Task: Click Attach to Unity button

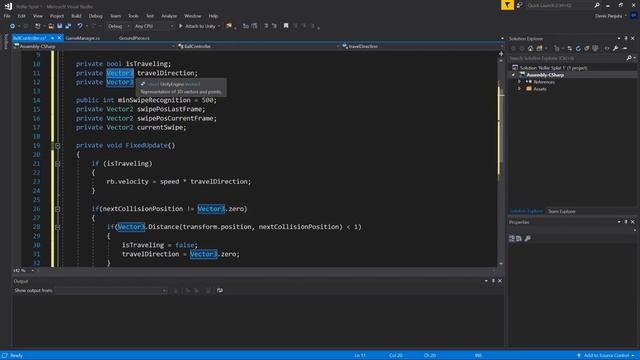Action: coord(198,26)
